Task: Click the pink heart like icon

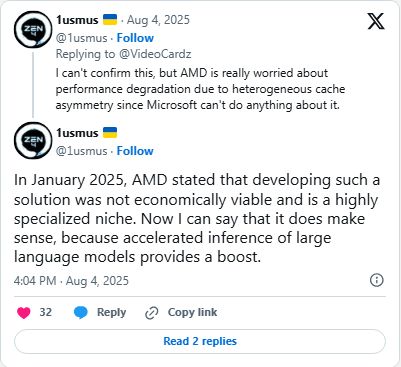Action: click(x=24, y=313)
